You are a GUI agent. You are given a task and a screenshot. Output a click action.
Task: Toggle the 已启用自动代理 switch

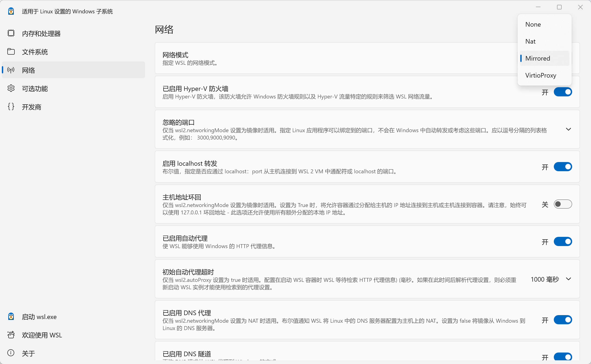(563, 241)
